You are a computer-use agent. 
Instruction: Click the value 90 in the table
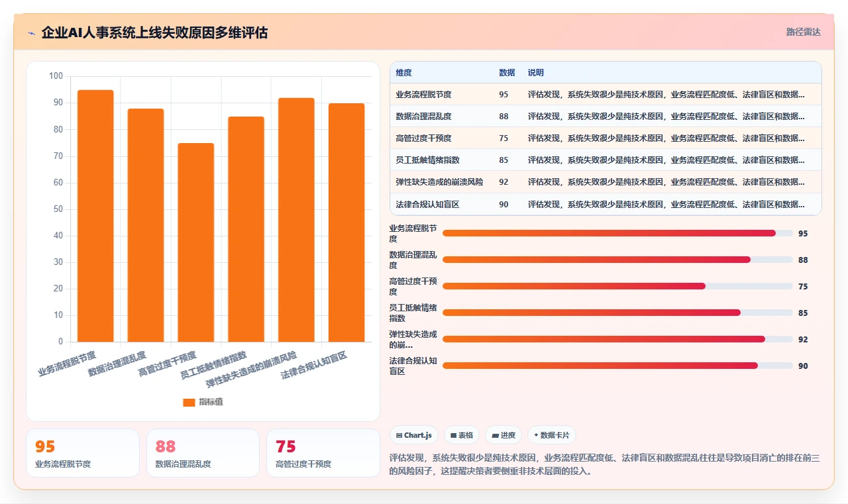pos(503,205)
